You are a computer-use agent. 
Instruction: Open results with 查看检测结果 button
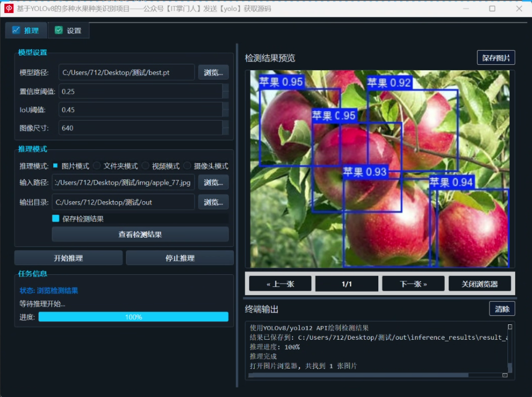click(x=140, y=234)
